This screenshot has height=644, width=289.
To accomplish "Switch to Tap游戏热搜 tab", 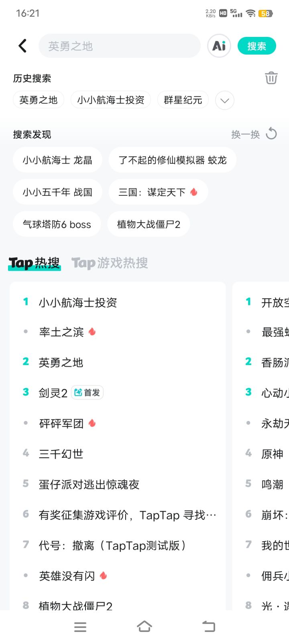I will click(x=110, y=263).
